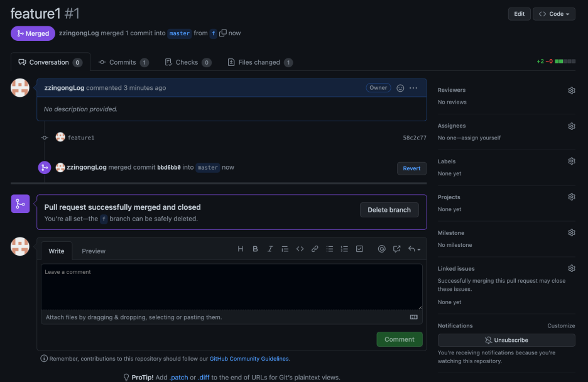Add a reaction with the smiley icon
This screenshot has height=382, width=588.
point(400,88)
